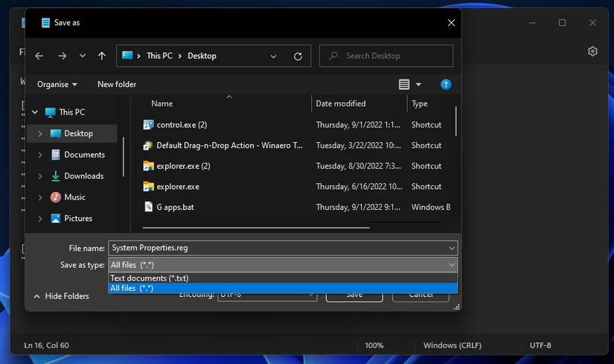Choose Text documents (*.txt) option
Screen dimensions: 614x364
pyautogui.click(x=283, y=278)
